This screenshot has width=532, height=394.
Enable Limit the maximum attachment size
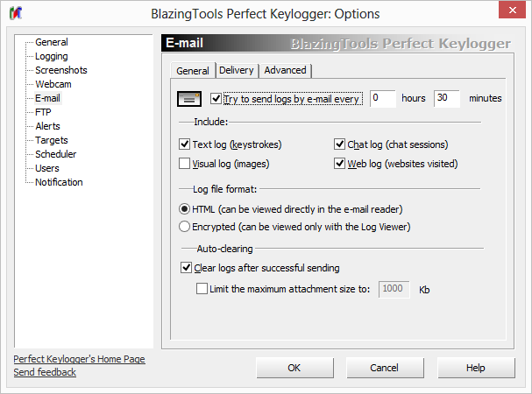pos(203,288)
